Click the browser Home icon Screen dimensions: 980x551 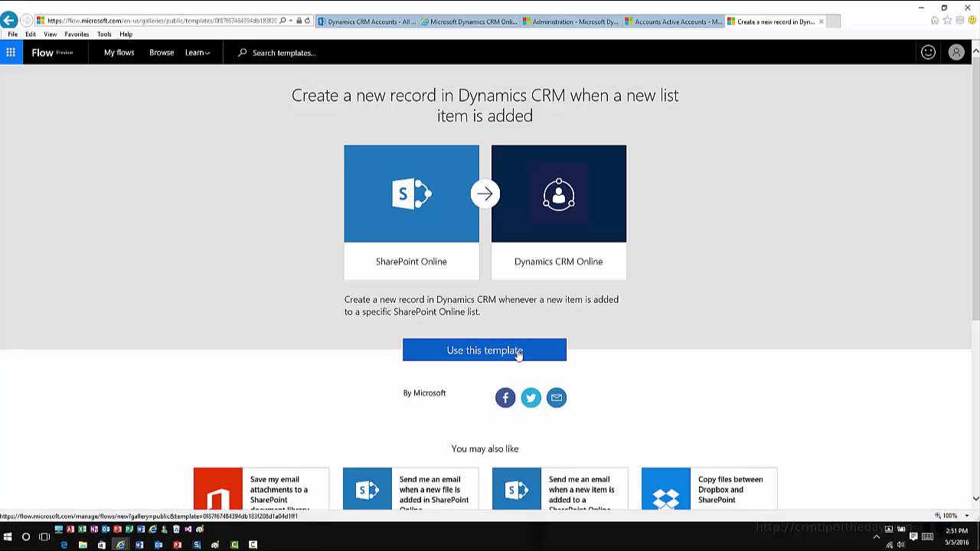(935, 21)
